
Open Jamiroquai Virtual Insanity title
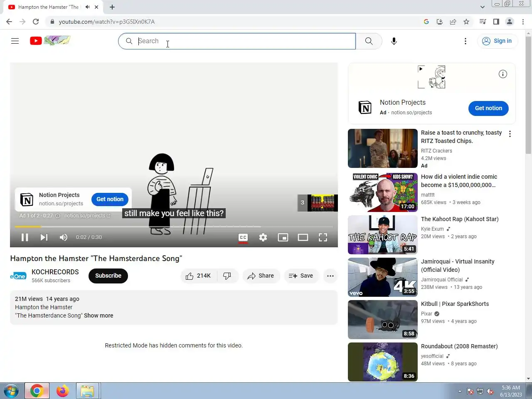pos(458,266)
